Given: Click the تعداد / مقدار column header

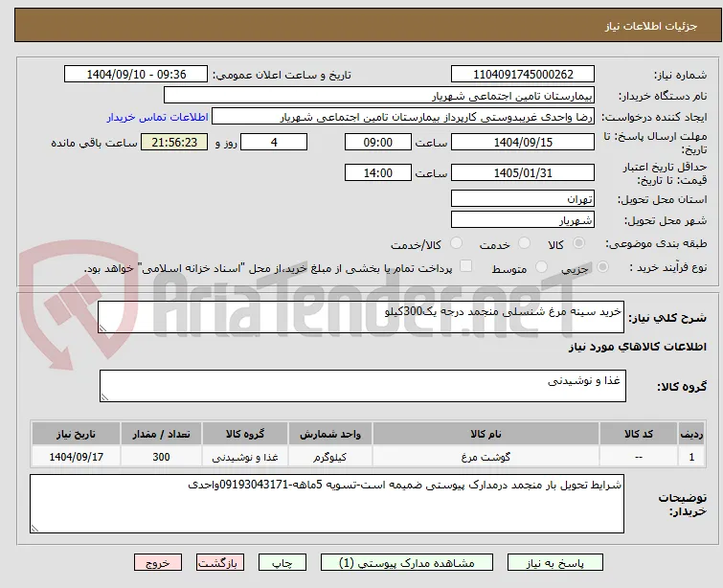Looking at the screenshot, I should 161,434.
